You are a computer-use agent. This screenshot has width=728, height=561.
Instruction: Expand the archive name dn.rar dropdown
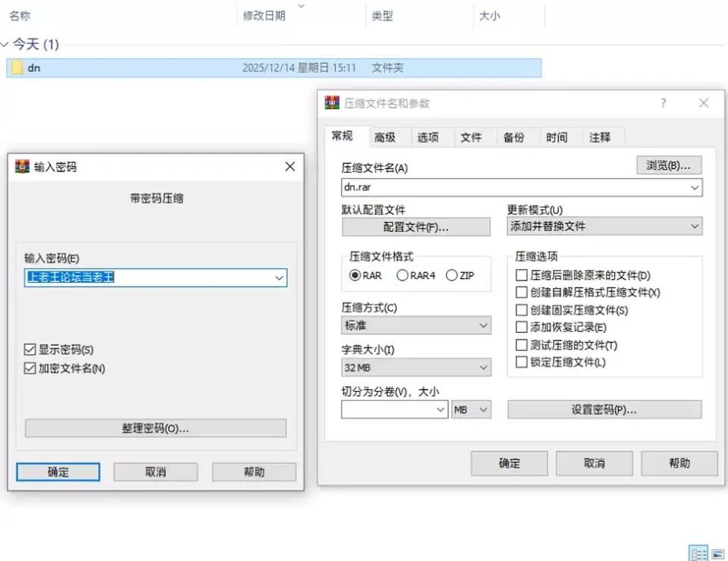coord(695,187)
